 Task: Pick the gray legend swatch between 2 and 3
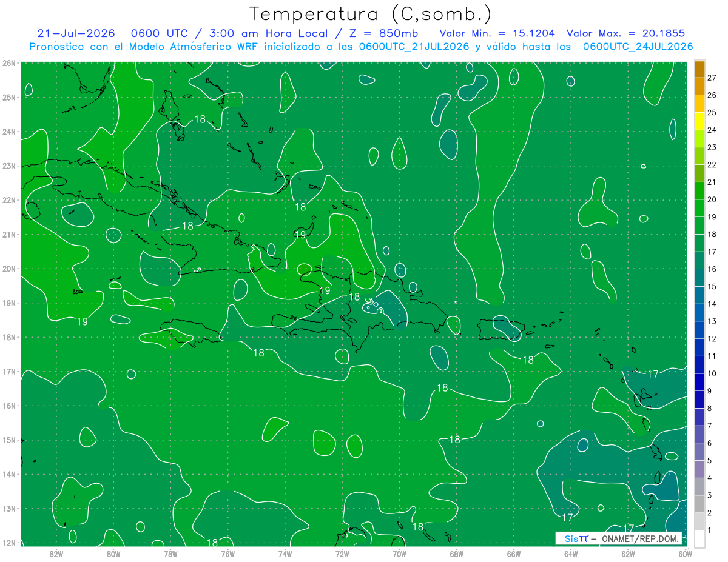tap(699, 504)
